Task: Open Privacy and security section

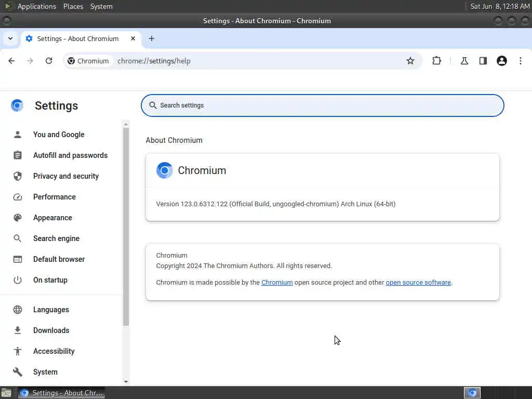Action: tap(66, 176)
